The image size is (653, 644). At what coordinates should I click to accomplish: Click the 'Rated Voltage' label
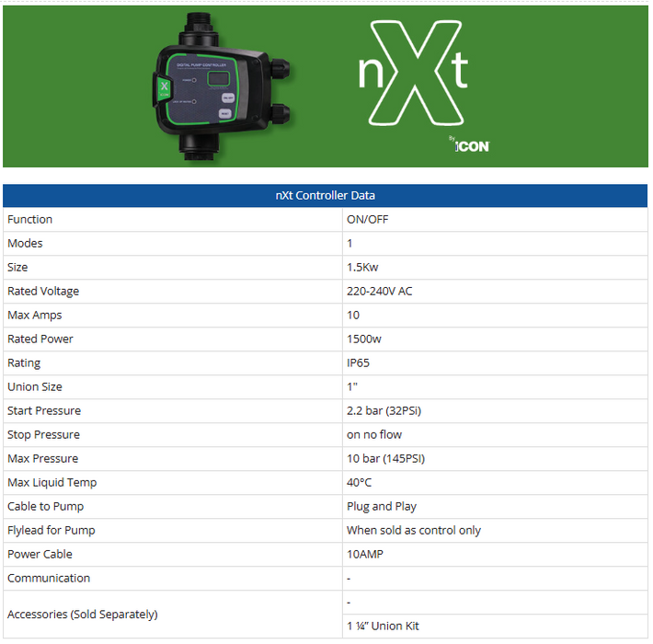pyautogui.click(x=43, y=291)
